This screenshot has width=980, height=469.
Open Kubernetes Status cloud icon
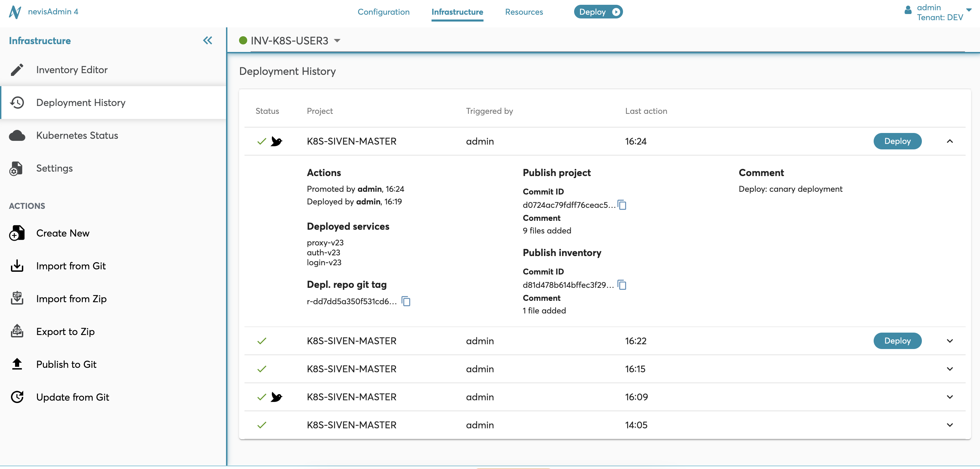pos(17,135)
